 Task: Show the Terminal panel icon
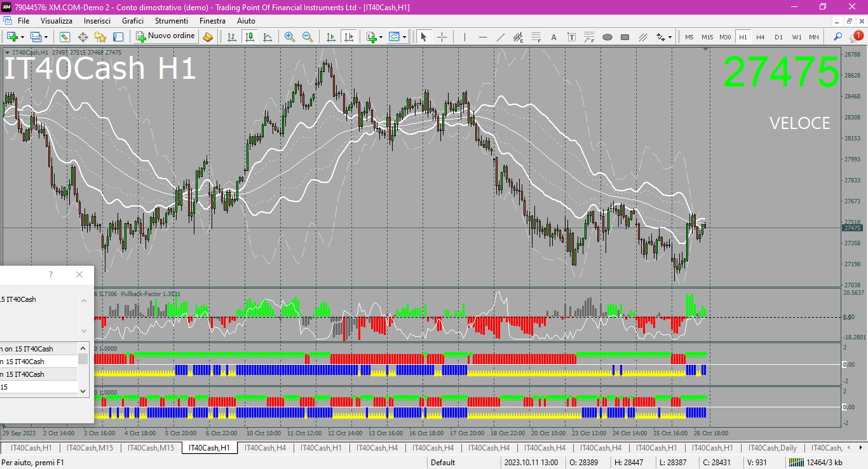(x=118, y=37)
